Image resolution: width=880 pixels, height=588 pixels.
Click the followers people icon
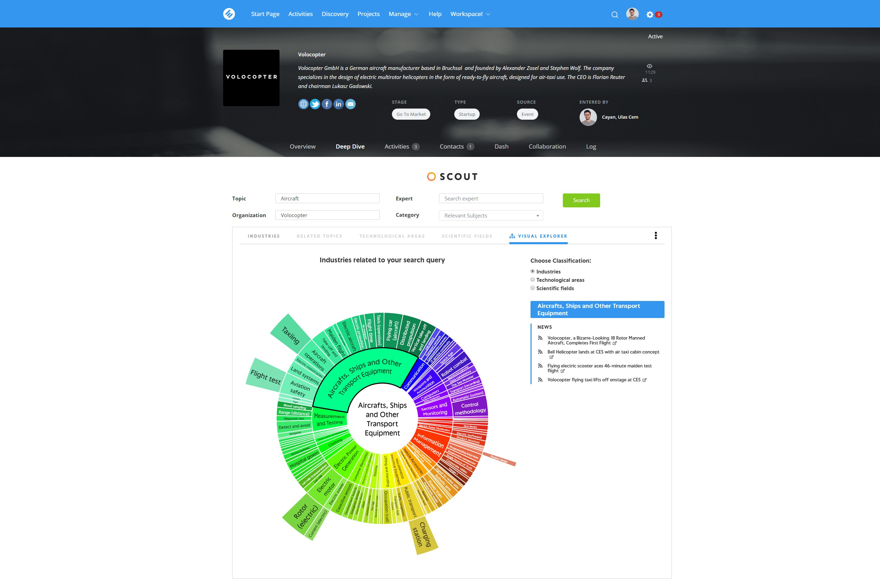tap(644, 80)
